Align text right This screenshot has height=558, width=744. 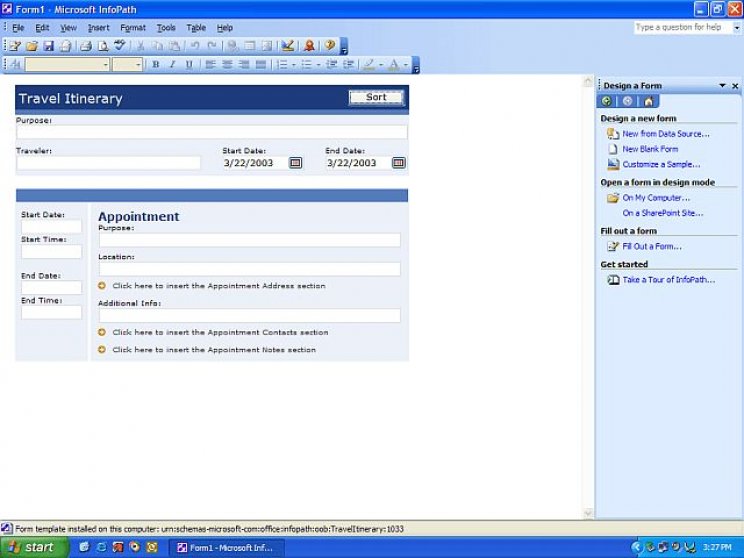[x=244, y=65]
